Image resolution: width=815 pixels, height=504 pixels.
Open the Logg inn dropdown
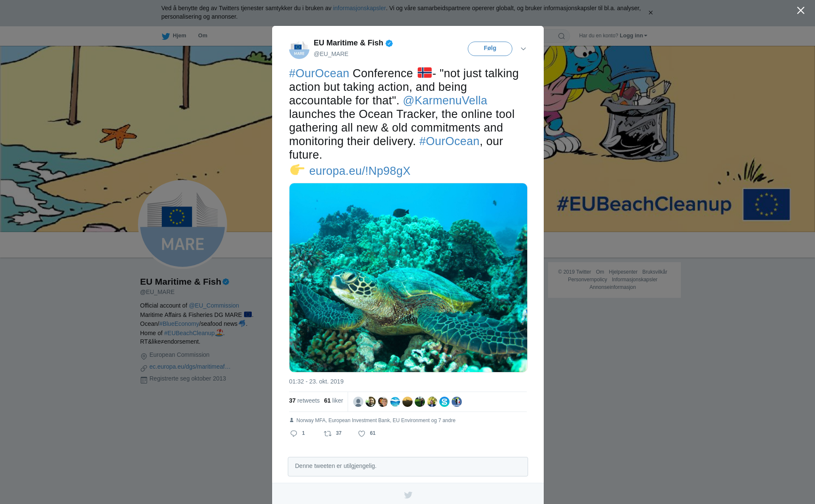[x=633, y=36]
